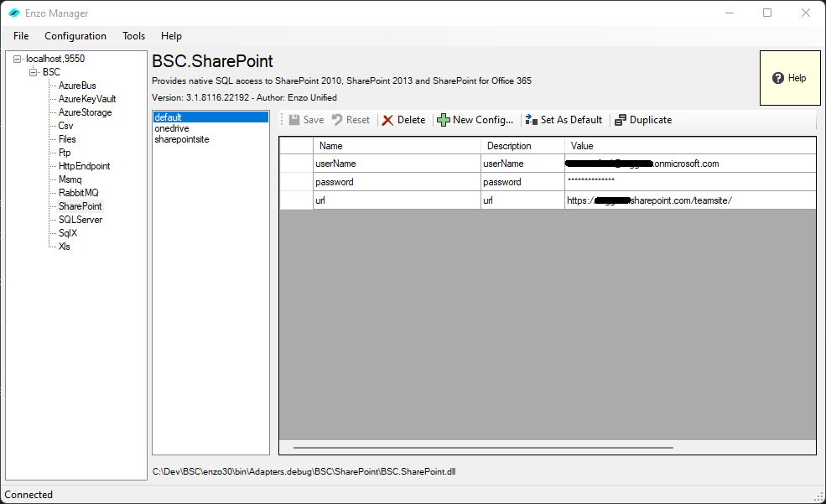Select AzureBus in the tree
Screen dimensions: 826x504
tap(77, 86)
